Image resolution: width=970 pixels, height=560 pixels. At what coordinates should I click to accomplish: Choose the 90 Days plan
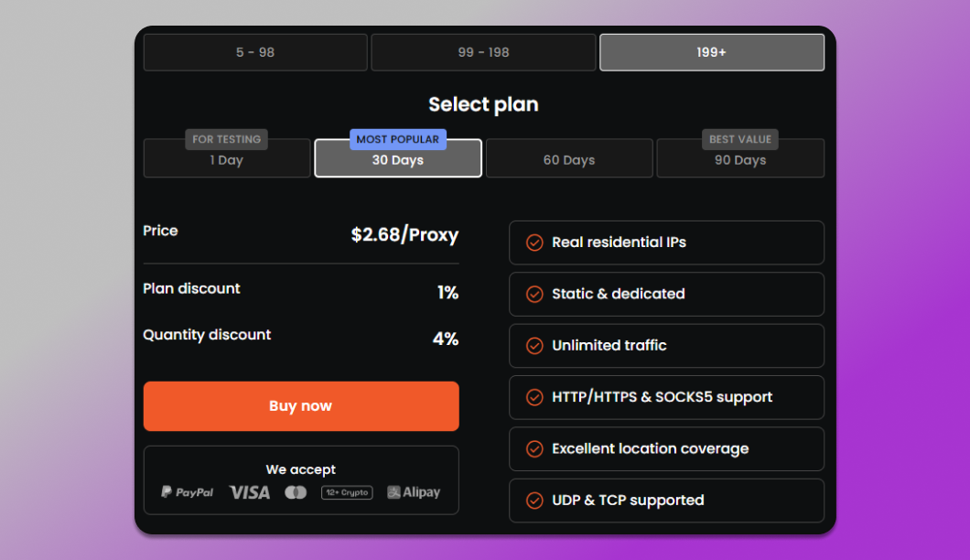coord(740,159)
